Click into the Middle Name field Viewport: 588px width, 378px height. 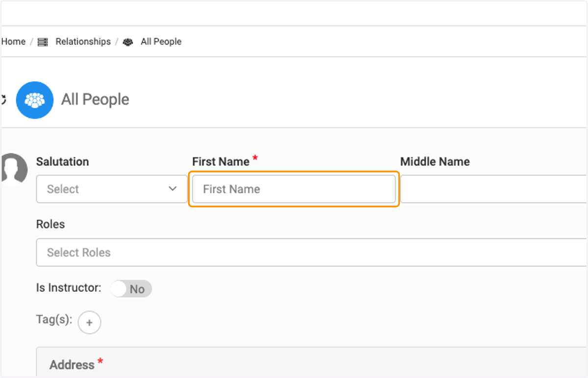[494, 189]
